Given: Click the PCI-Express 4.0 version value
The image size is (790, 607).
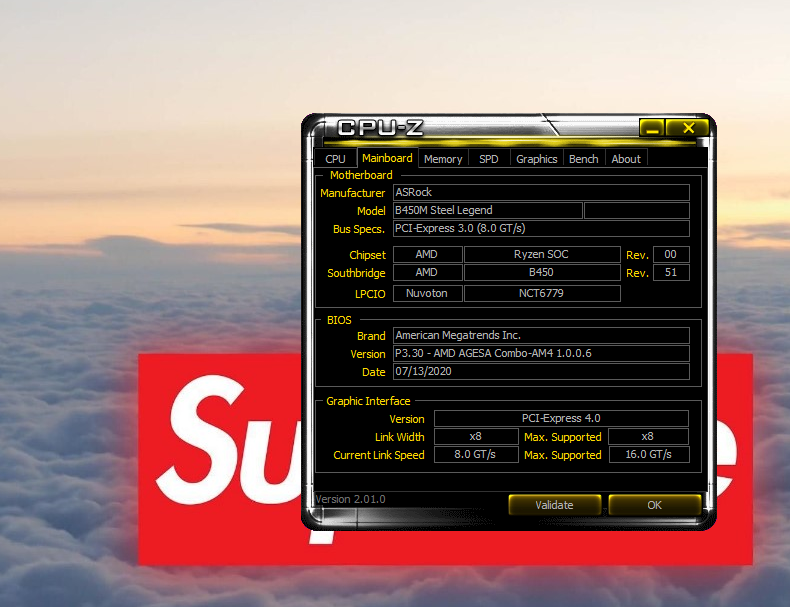Looking at the screenshot, I should (561, 418).
